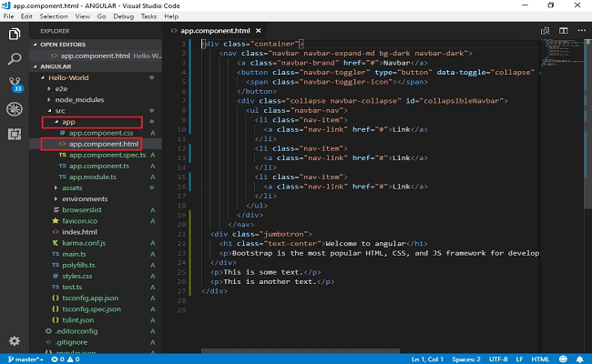The width and height of the screenshot is (592, 364).
Task: Open styles.css file
Action: click(96, 276)
